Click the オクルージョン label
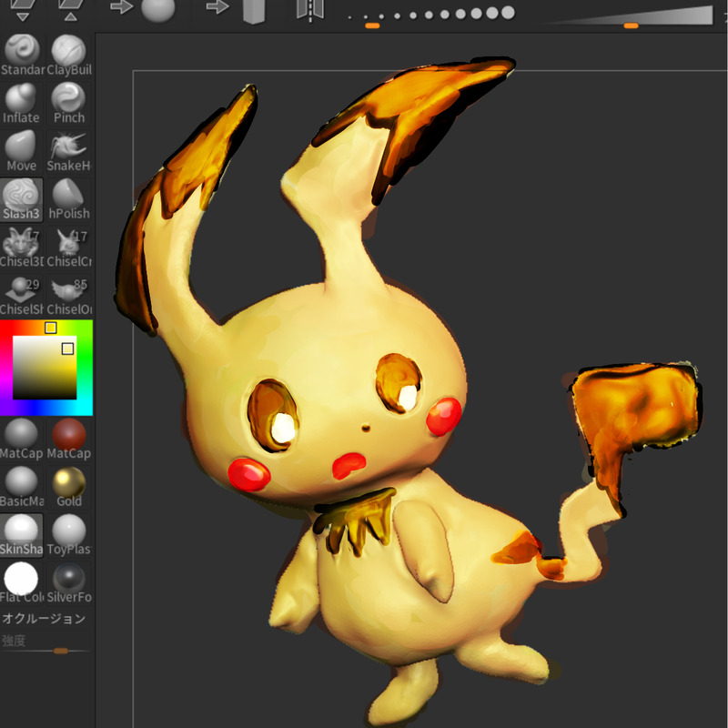Screen dimensions: 728x728 click(44, 619)
